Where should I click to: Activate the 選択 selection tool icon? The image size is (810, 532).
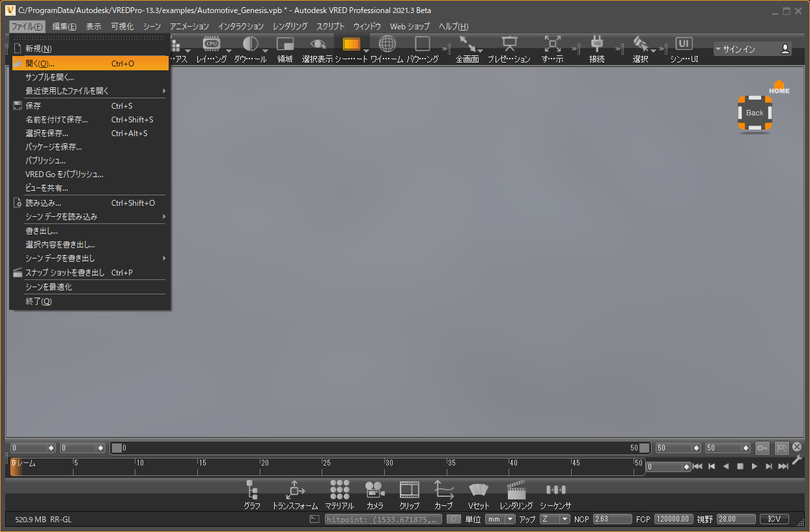click(641, 44)
